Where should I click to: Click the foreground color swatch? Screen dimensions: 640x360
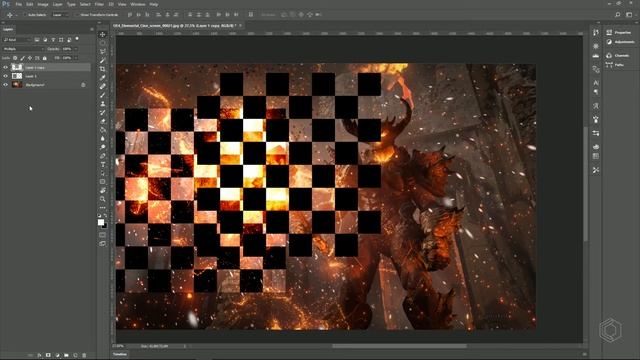100,222
